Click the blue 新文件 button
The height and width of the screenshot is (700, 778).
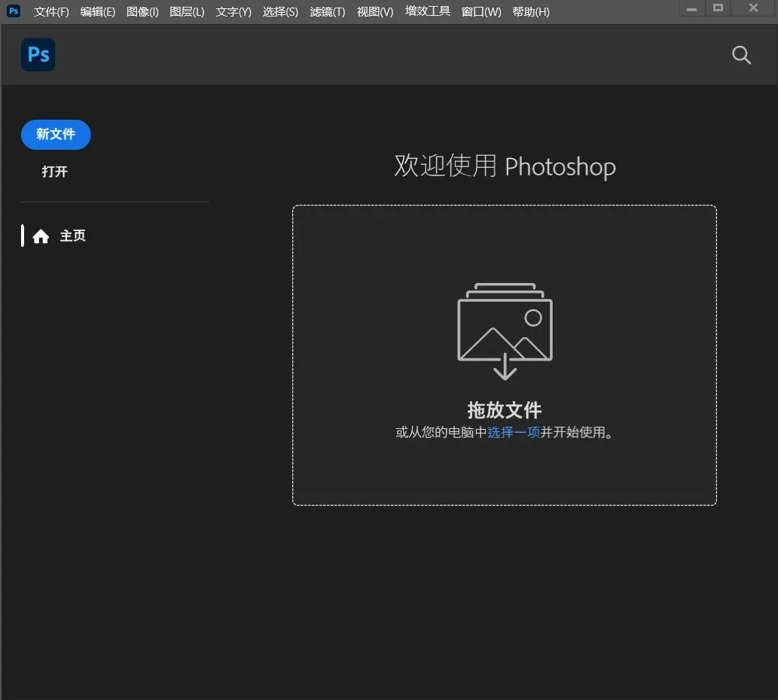tap(56, 134)
